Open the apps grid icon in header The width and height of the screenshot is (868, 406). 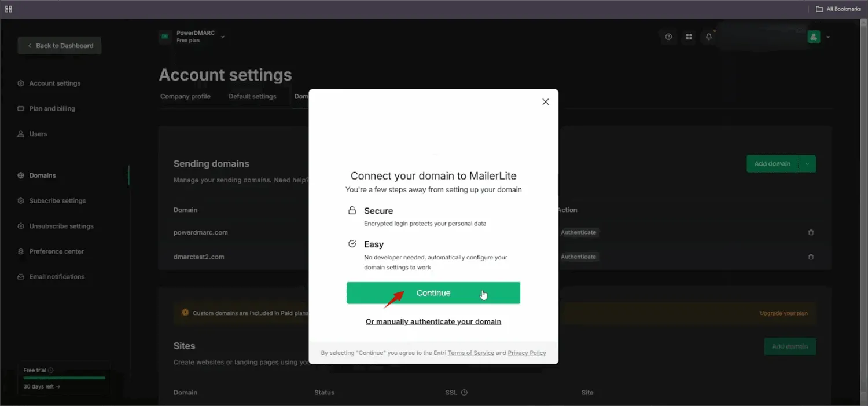(689, 37)
